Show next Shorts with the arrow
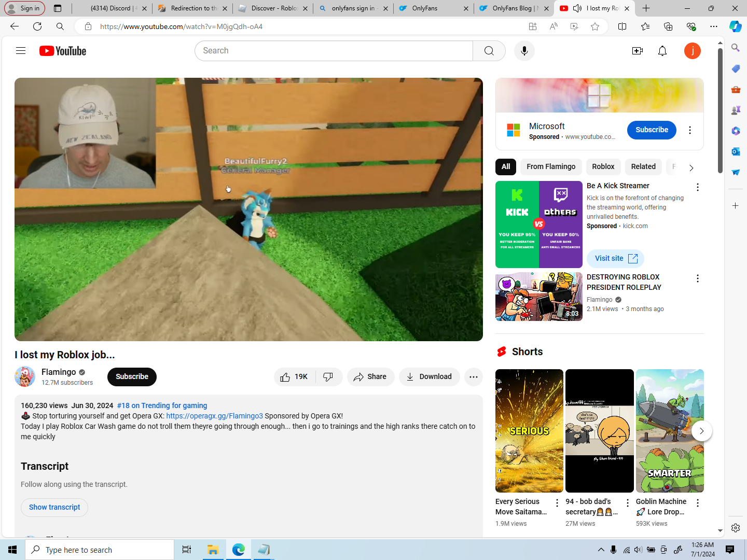This screenshot has height=560, width=747. [701, 431]
